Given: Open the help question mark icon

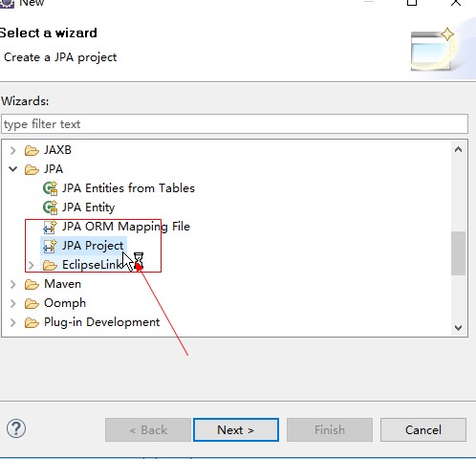Looking at the screenshot, I should click(16, 429).
